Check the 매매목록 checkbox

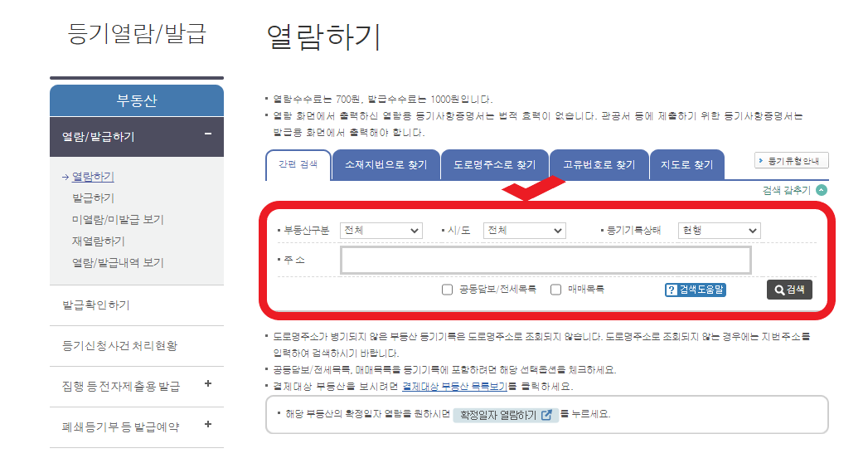tap(555, 290)
